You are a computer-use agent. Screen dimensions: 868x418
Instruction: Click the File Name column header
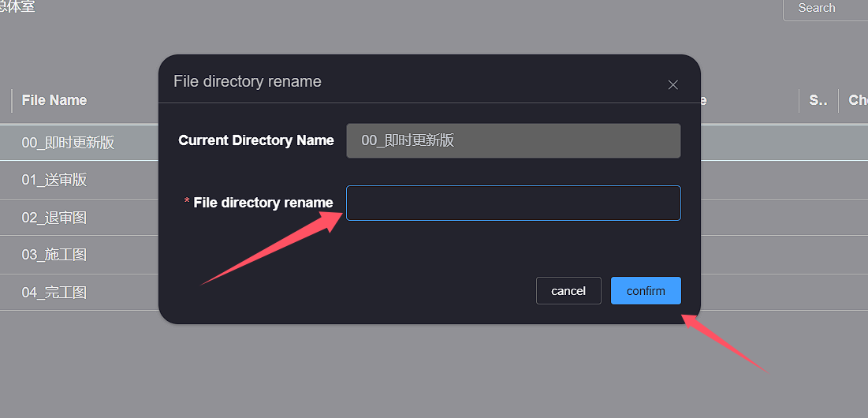click(54, 100)
